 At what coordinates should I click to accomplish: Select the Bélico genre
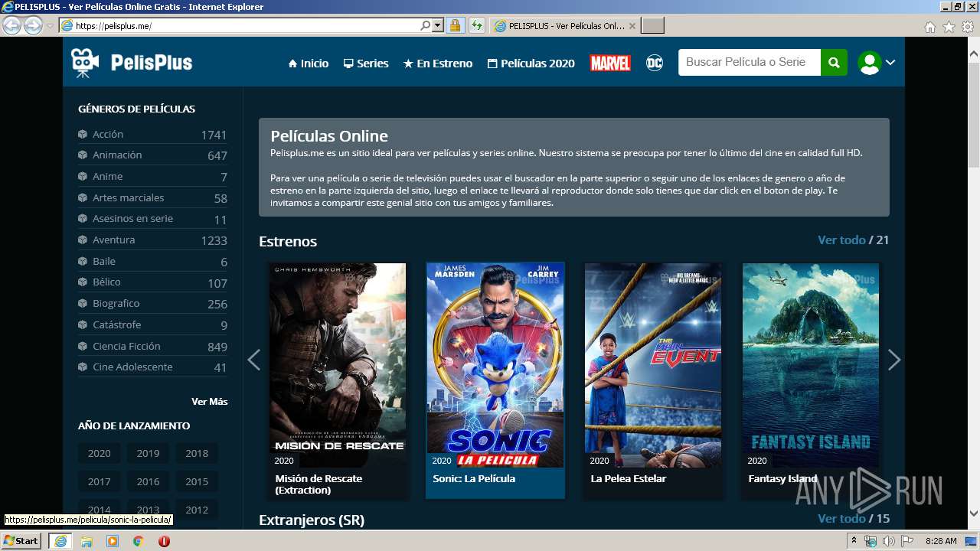coord(152,282)
